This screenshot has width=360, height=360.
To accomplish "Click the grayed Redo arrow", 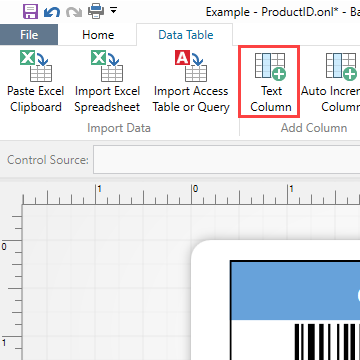I will click(74, 12).
